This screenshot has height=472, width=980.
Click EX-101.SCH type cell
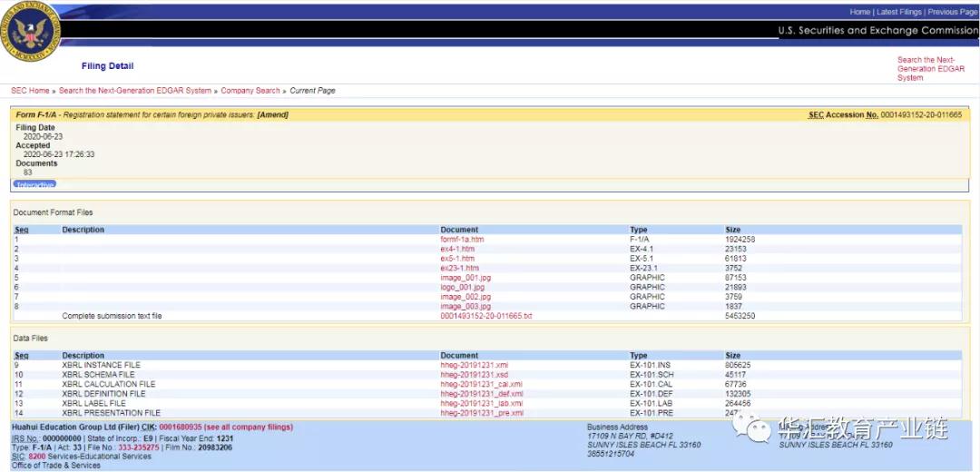point(652,375)
